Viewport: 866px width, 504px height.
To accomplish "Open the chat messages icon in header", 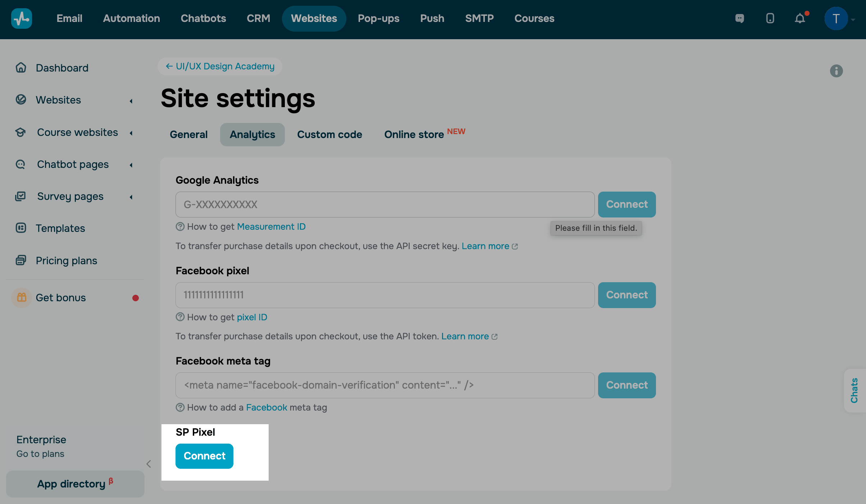I will tap(739, 18).
